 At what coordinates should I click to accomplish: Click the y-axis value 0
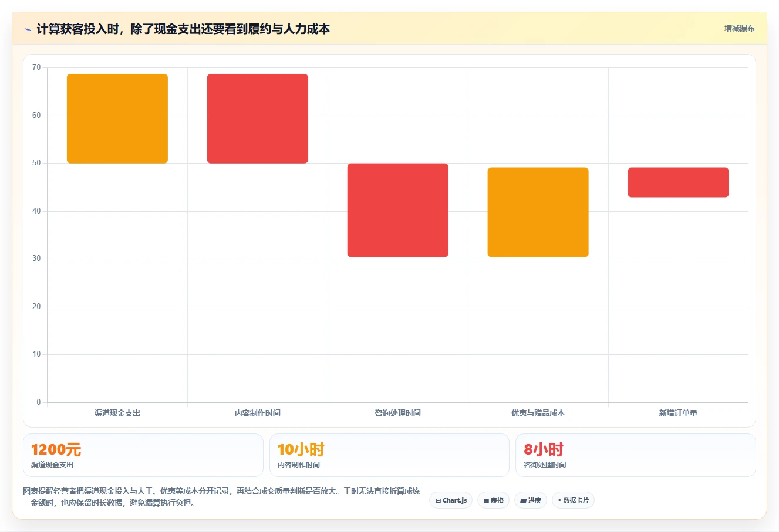tap(39, 402)
